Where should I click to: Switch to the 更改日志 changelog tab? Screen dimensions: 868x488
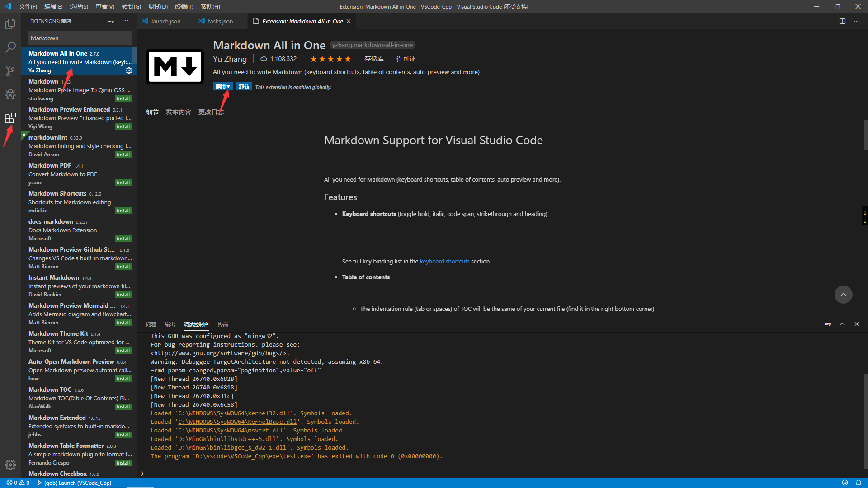[211, 112]
